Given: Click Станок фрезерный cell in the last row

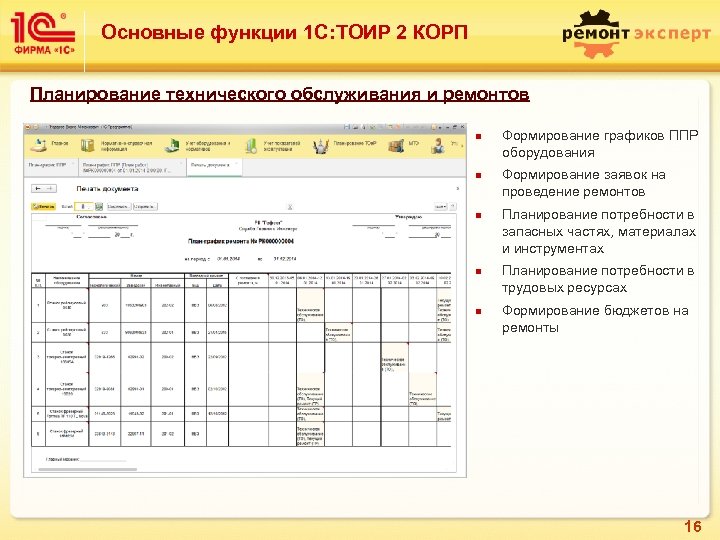Looking at the screenshot, I should (67, 433).
